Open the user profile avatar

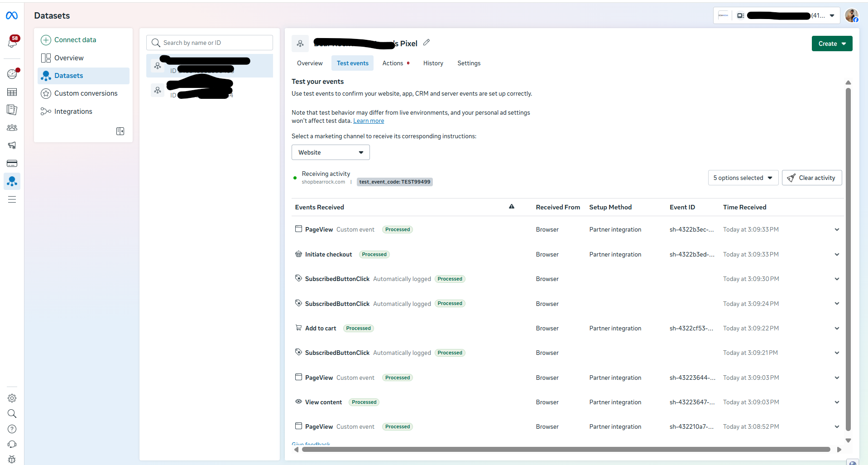click(851, 15)
